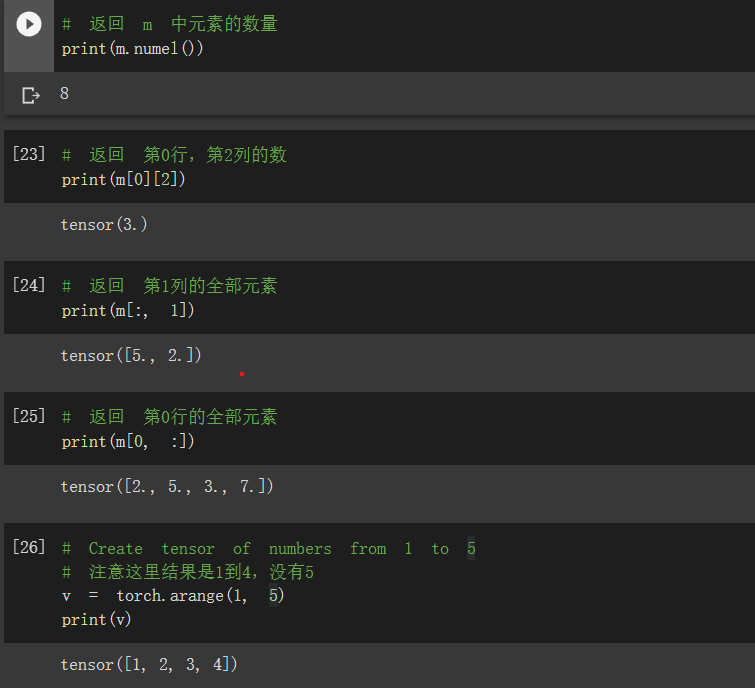Viewport: 755px width, 688px height.
Task: Select the cell execution count [24]
Action: tap(29, 285)
